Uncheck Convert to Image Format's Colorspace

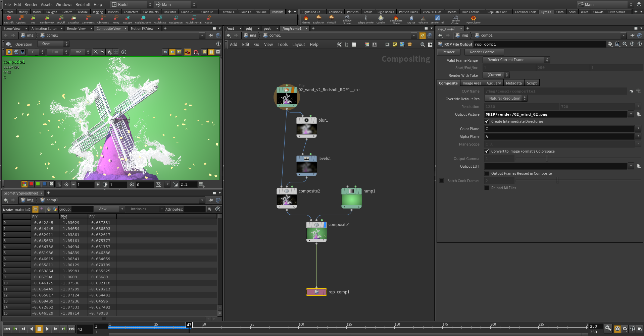[487, 151]
